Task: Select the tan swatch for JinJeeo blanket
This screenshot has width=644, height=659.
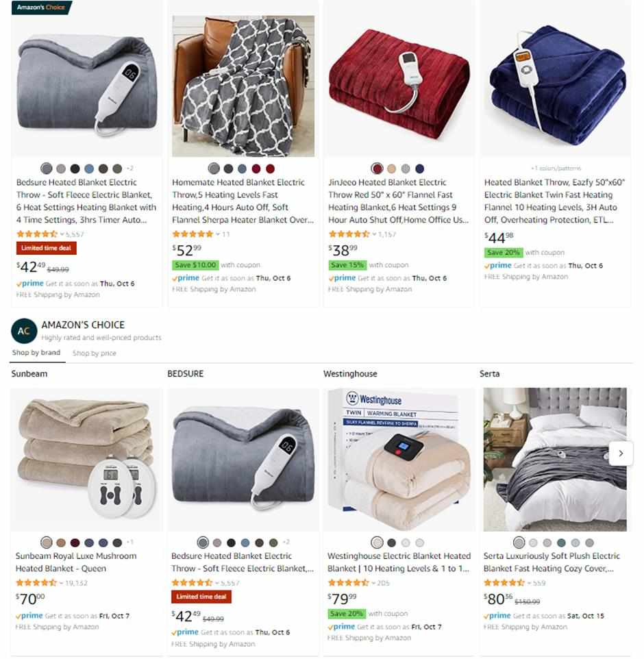Action: click(391, 169)
